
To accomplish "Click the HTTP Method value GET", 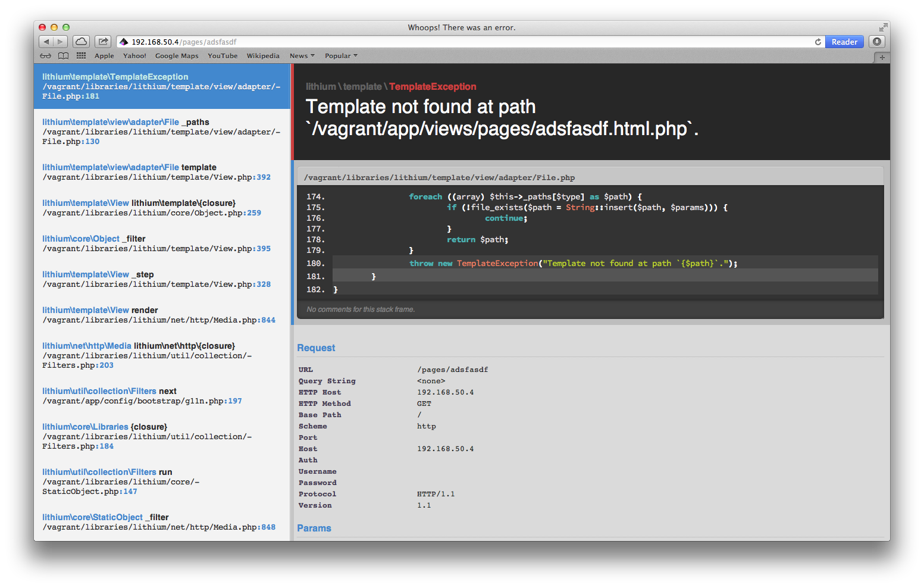I will click(424, 404).
